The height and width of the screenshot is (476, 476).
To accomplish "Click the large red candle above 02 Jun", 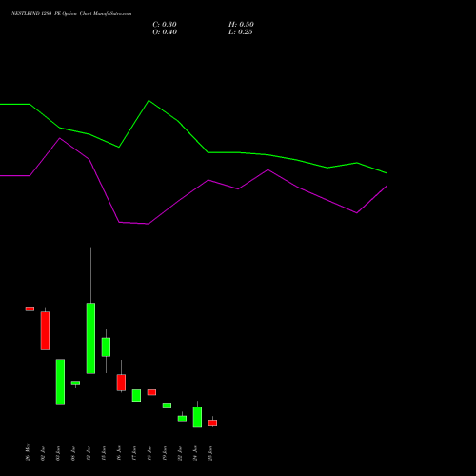I will click(45, 331).
